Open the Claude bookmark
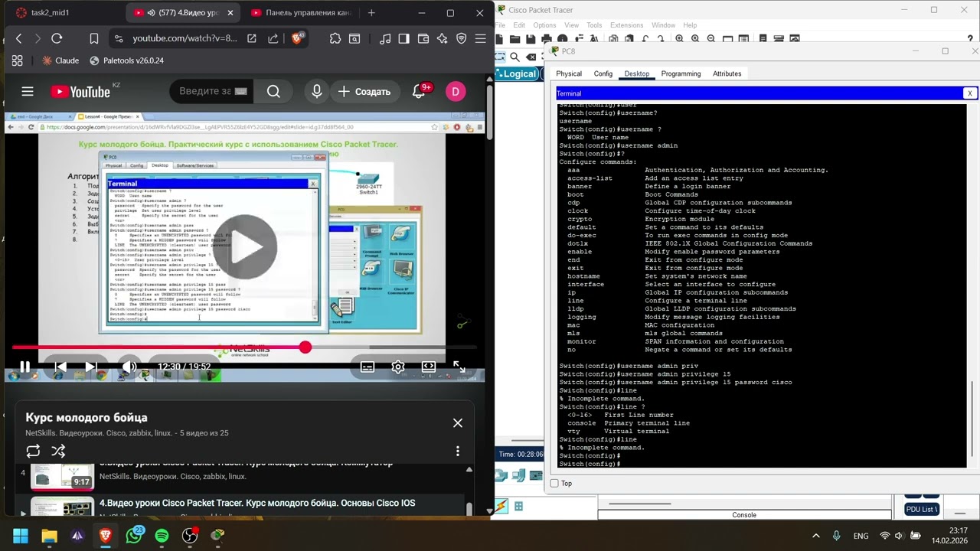The height and width of the screenshot is (551, 980). coord(60,60)
